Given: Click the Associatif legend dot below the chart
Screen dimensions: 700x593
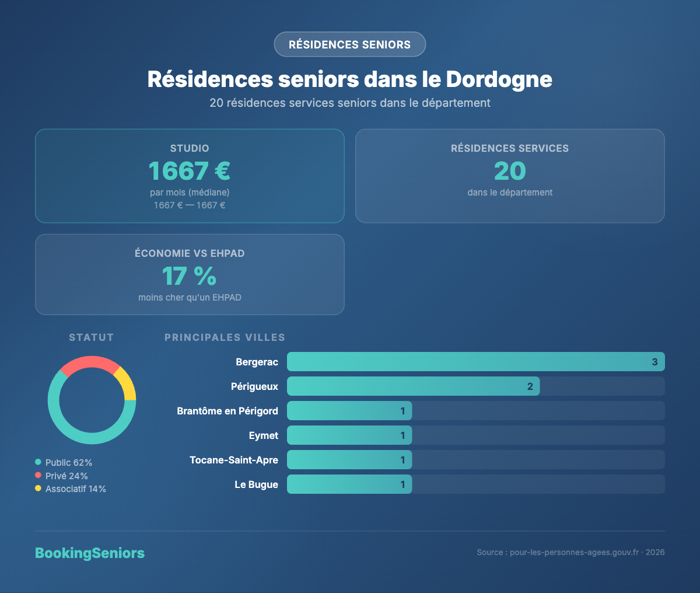Looking at the screenshot, I should [x=38, y=489].
